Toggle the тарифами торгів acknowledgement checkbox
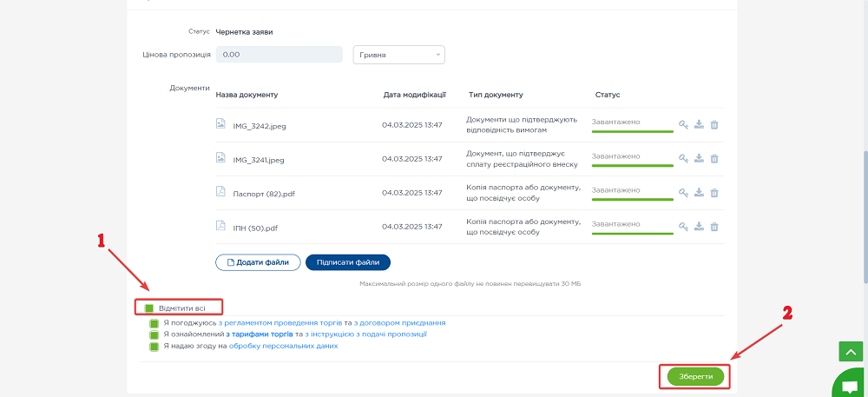The image size is (868, 397). pos(155,334)
